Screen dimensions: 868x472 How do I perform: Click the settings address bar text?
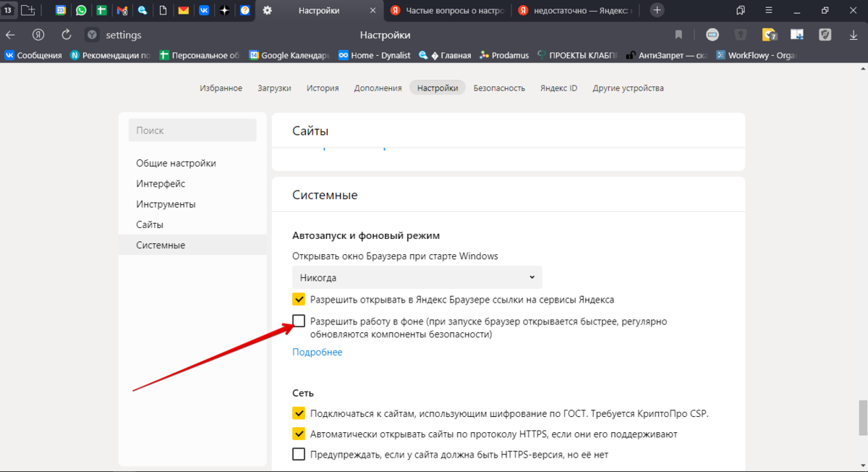124,35
